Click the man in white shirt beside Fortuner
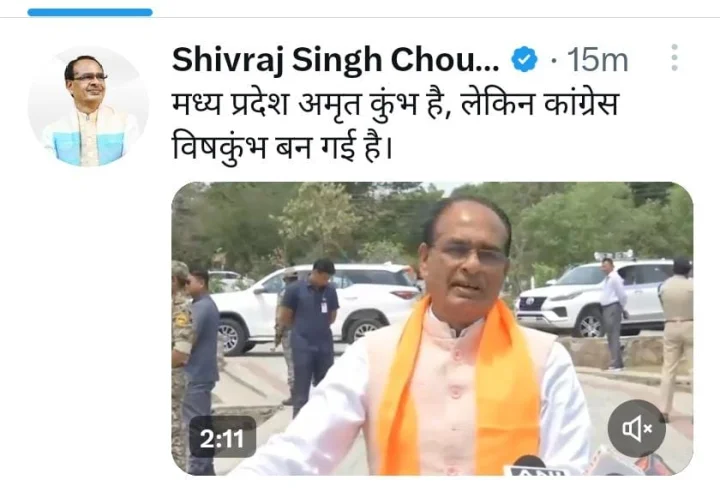Viewport: 720px width, 498px height. (x=613, y=314)
